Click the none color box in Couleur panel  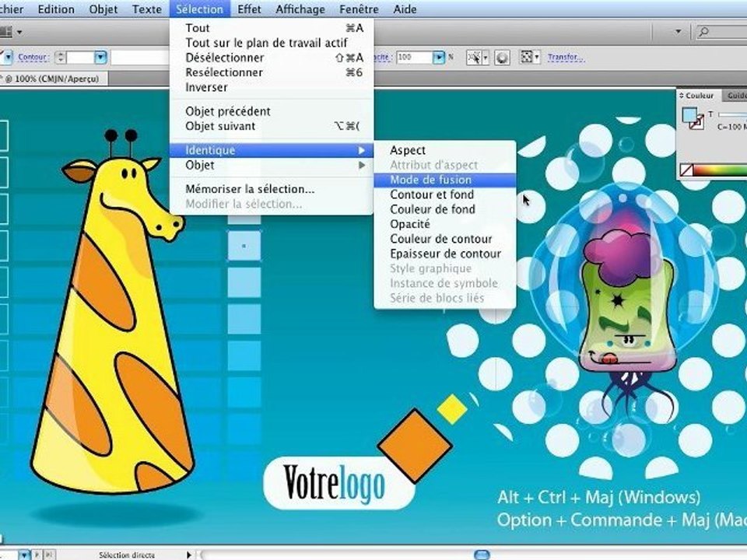686,170
